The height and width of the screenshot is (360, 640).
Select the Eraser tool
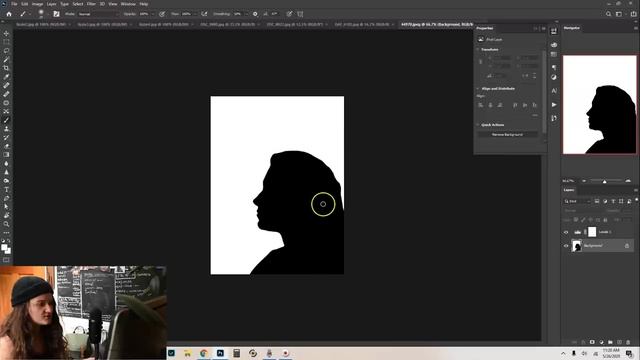[x=6, y=146]
